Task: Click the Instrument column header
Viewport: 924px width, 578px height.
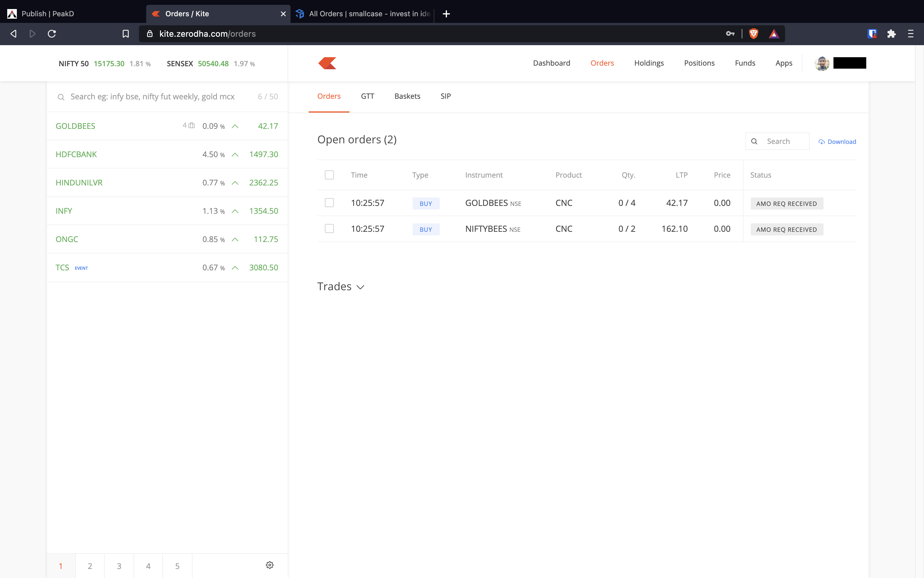Action: (484, 175)
